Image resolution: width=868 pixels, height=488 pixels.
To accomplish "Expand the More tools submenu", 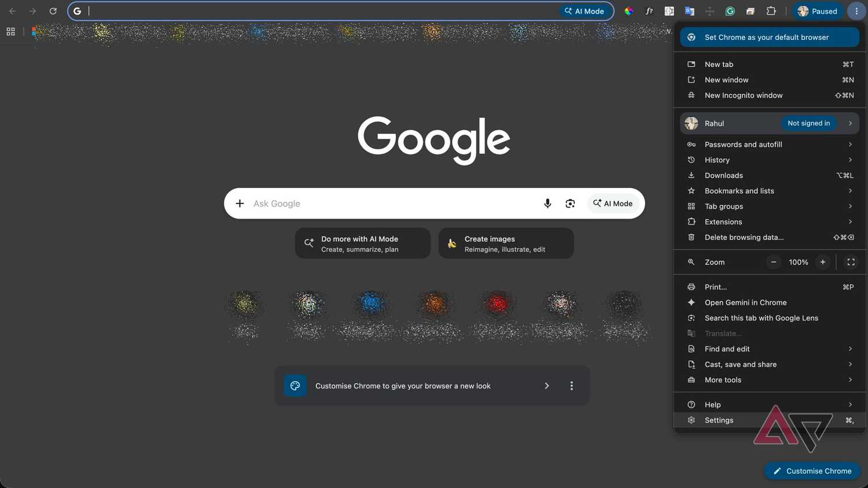I will (770, 380).
